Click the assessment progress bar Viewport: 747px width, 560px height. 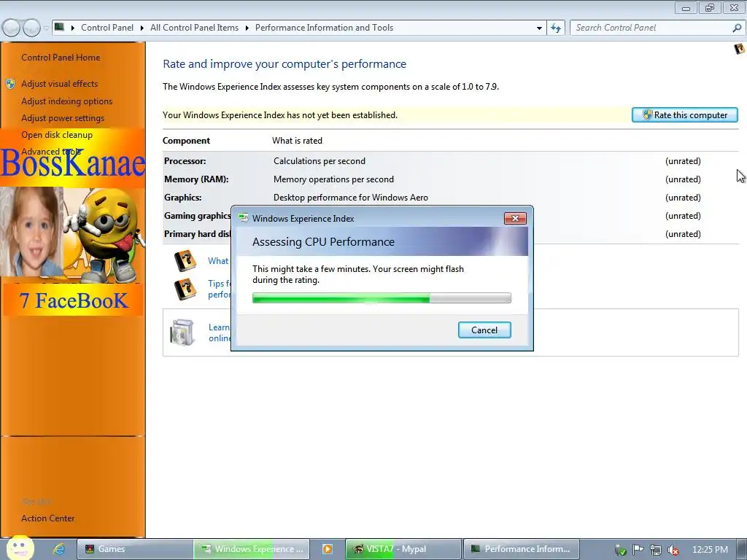[x=382, y=298]
